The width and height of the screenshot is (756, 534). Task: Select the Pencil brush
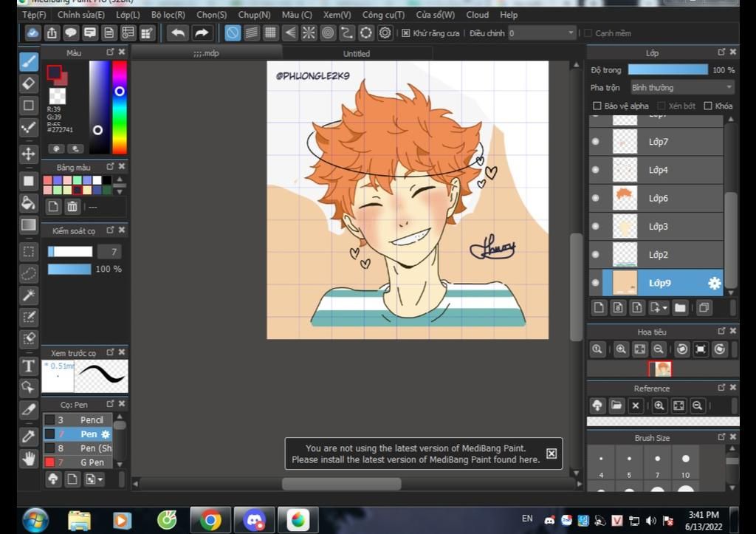[x=78, y=420]
